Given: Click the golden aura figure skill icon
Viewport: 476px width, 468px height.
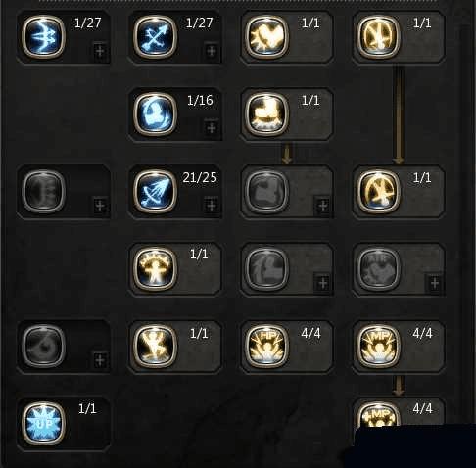Looking at the screenshot, I should pyautogui.click(x=155, y=268).
